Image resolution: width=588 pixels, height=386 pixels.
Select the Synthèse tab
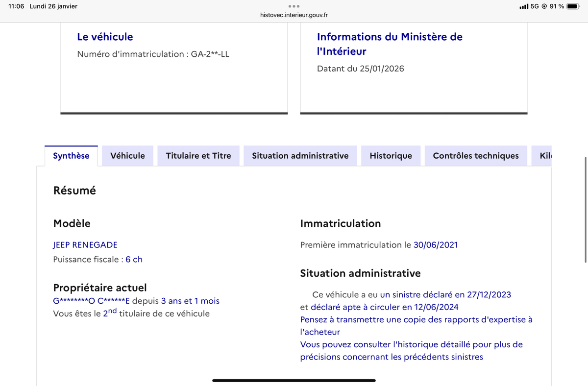tap(71, 156)
